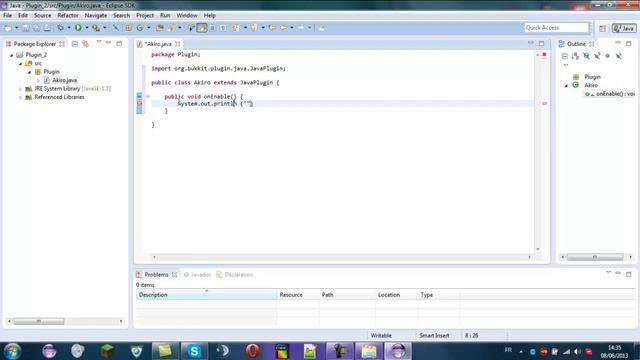
Task: Collapse the Plugin_2 project node
Action: (x=11, y=55)
